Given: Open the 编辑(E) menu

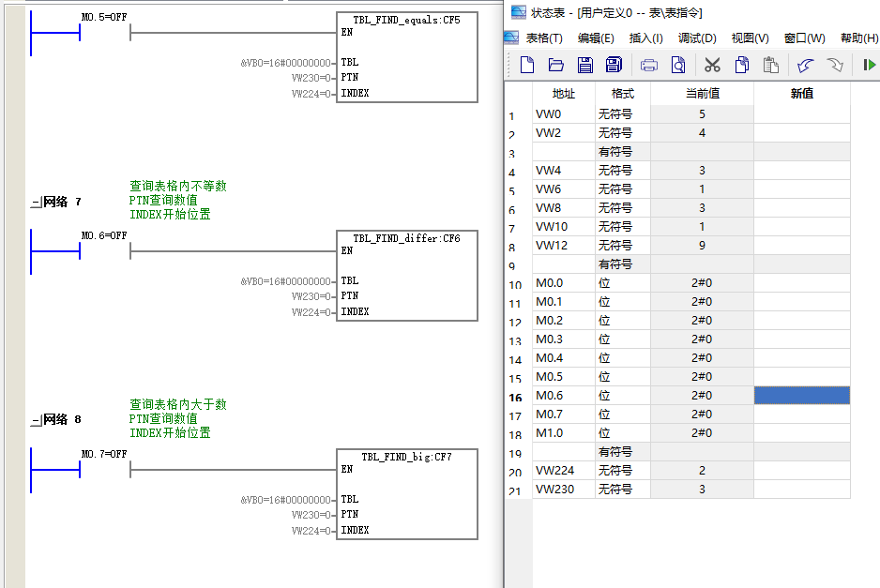Looking at the screenshot, I should click(596, 38).
